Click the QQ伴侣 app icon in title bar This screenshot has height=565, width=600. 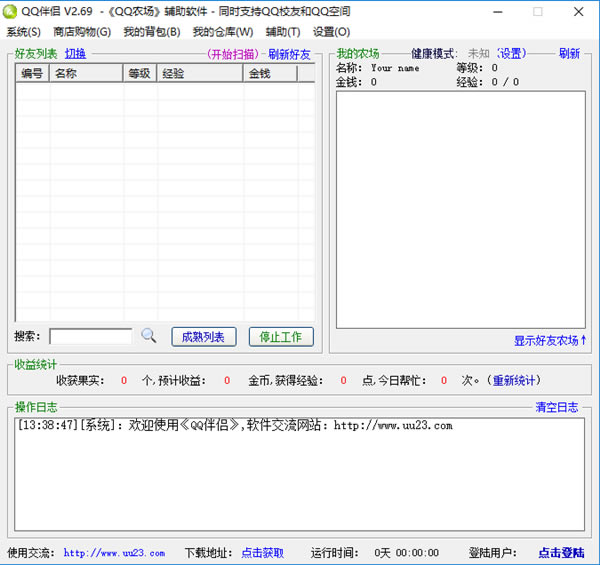[11, 11]
